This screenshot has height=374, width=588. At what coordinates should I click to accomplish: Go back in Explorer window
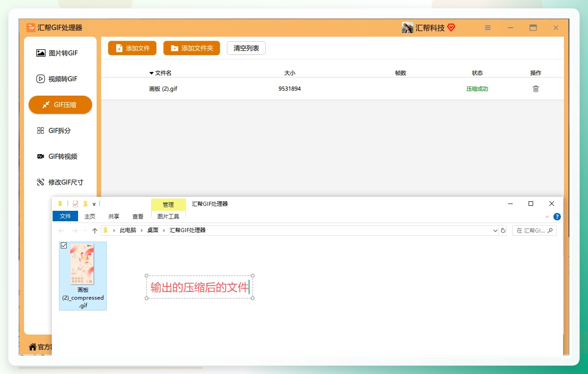point(61,230)
